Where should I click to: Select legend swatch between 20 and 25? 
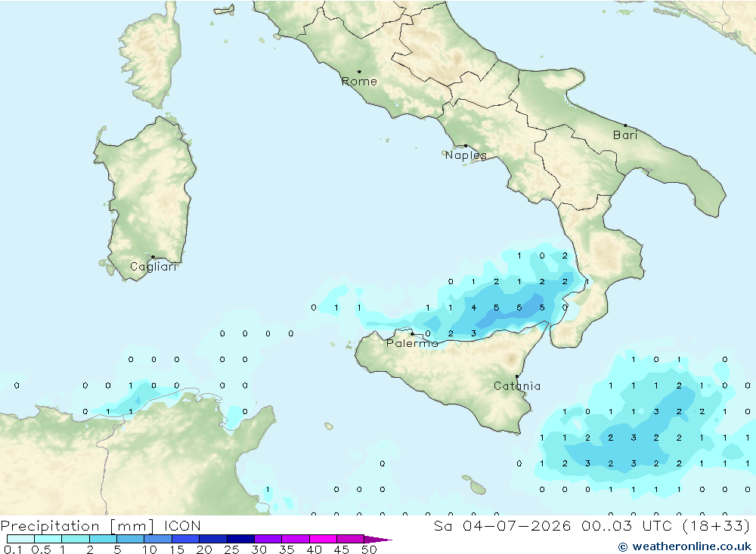pyautogui.click(x=212, y=539)
